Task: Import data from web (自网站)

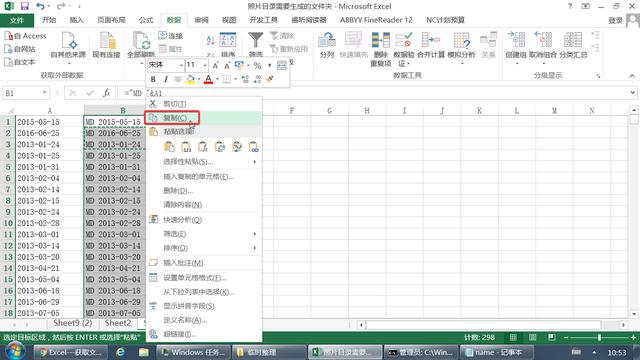Action: (20, 49)
